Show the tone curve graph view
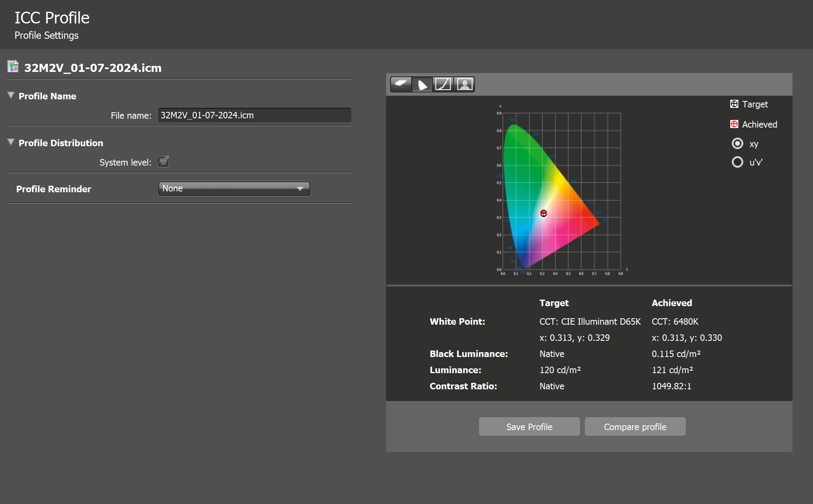The width and height of the screenshot is (813, 504). coord(443,84)
